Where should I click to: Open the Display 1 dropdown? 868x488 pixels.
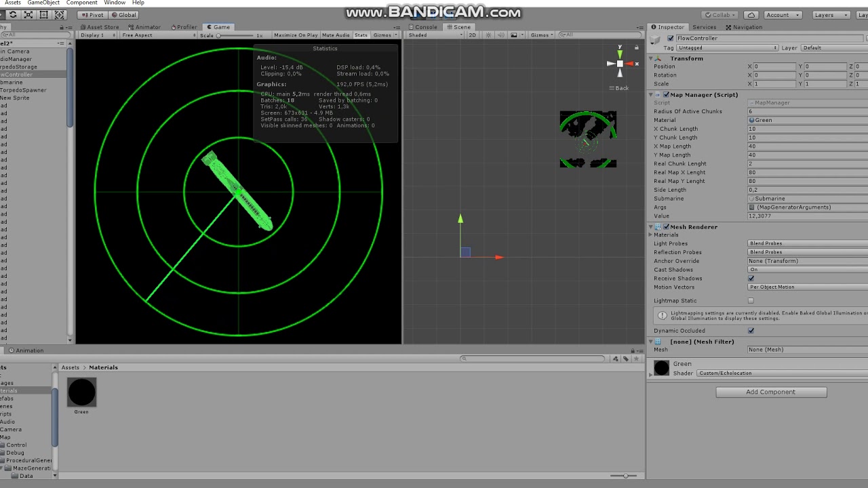pyautogui.click(x=97, y=35)
